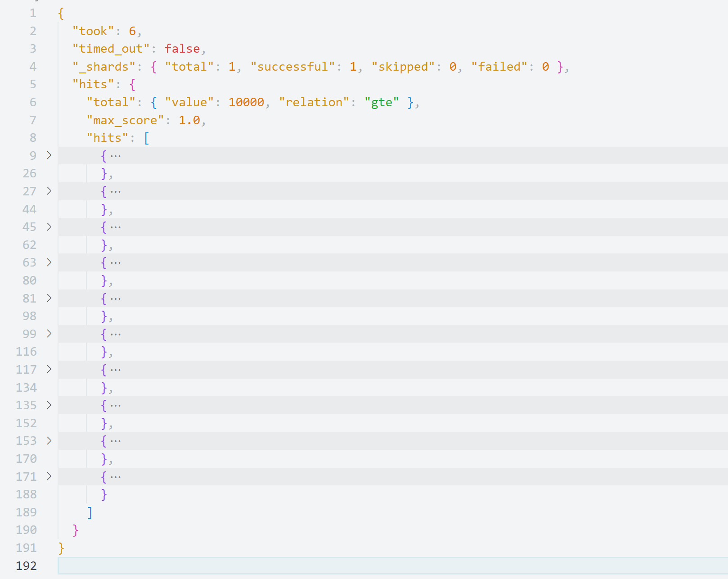Expand the last folded hit at line 171
728x579 pixels.
[49, 476]
